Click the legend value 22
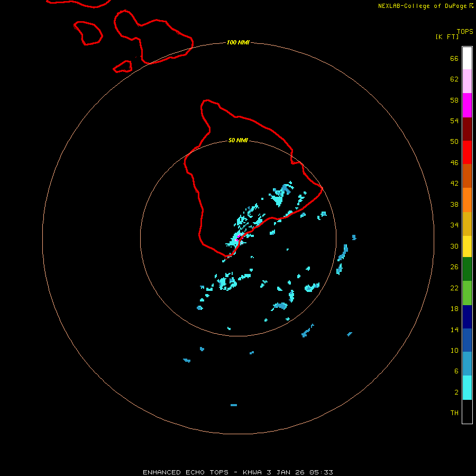Viewport: 476px width, 476px height. click(x=454, y=288)
